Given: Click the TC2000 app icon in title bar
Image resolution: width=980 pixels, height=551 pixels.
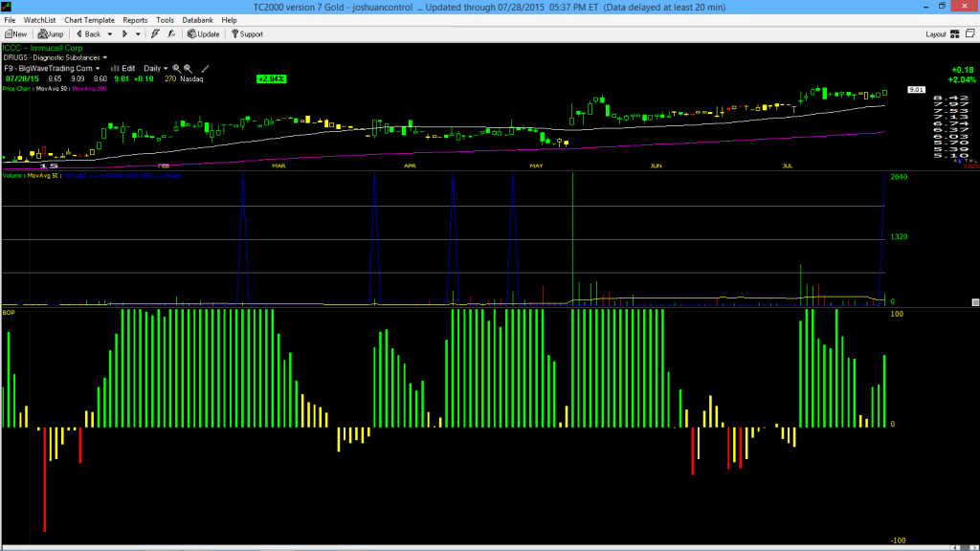Looking at the screenshot, I should pos(7,7).
